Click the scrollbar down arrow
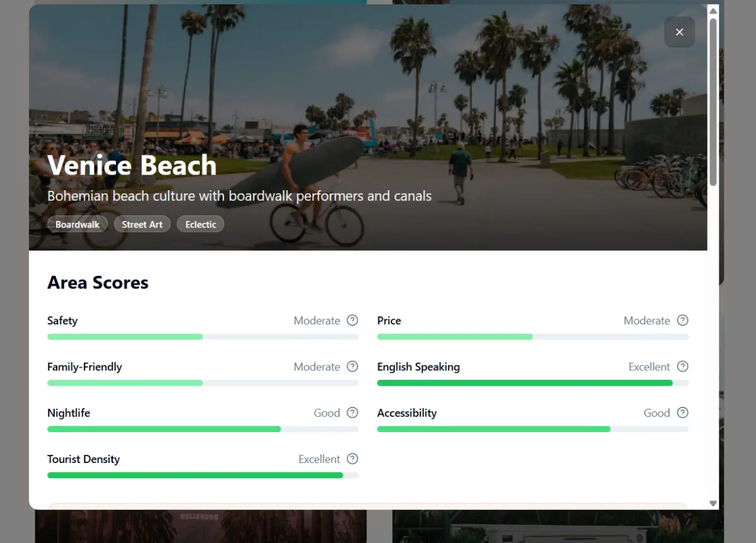The image size is (756, 543). point(713,503)
